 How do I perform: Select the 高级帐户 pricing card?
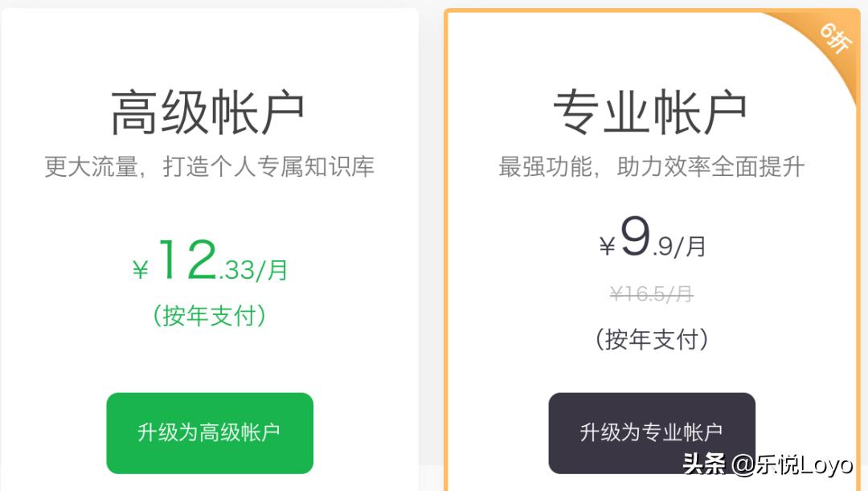point(209,241)
